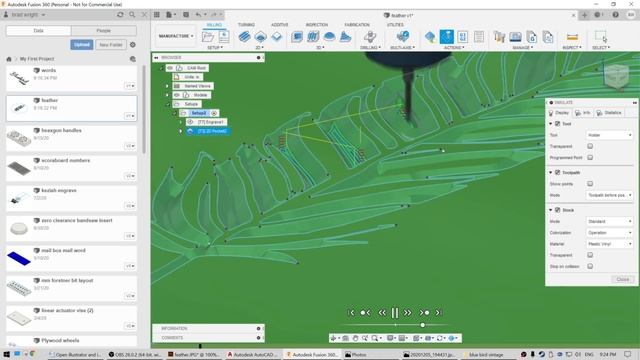This screenshot has width=640, height=360.
Task: Click the 3D Parallel toolpath icon
Action: click(313, 37)
